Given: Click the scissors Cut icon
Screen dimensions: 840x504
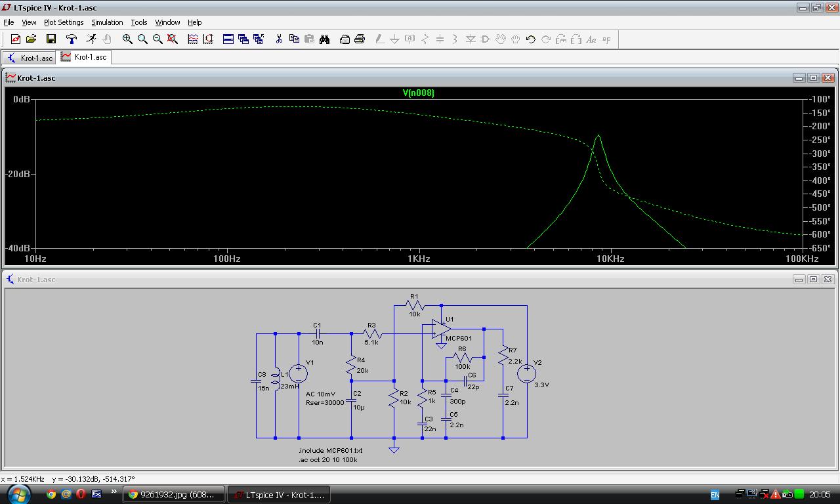Looking at the screenshot, I should (279, 39).
